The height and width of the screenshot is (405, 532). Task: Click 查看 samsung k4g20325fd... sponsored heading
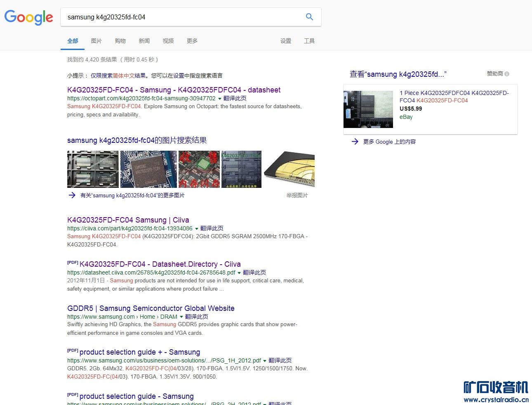(x=398, y=74)
